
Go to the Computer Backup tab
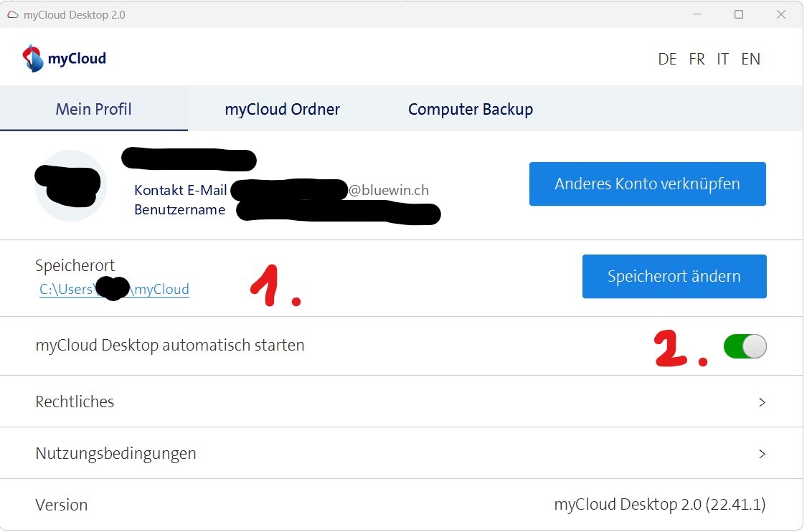pyautogui.click(x=470, y=109)
